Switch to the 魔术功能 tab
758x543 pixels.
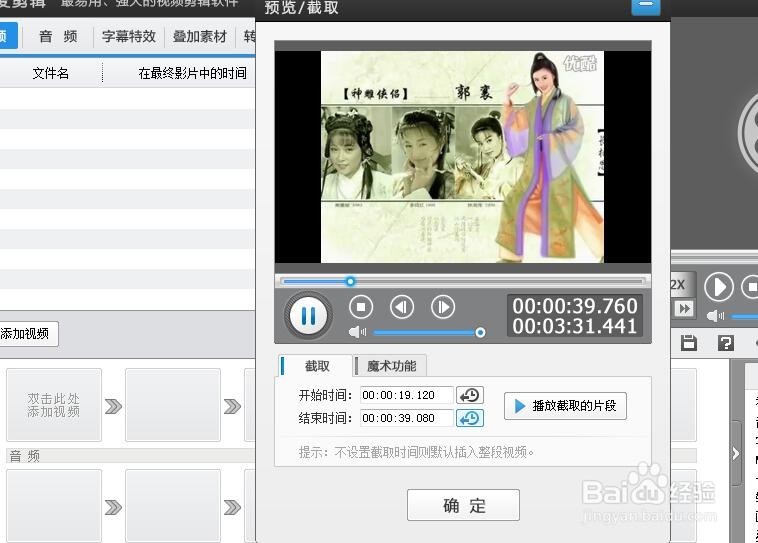[x=391, y=366]
